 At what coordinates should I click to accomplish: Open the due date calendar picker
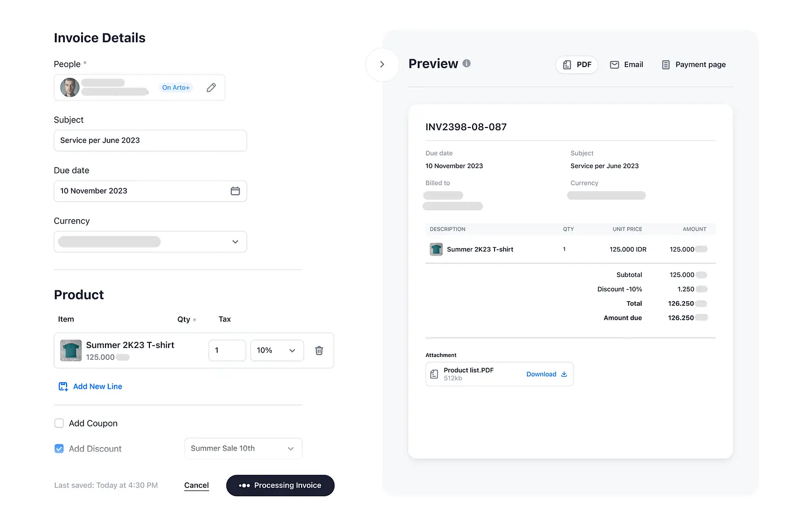pyautogui.click(x=235, y=191)
